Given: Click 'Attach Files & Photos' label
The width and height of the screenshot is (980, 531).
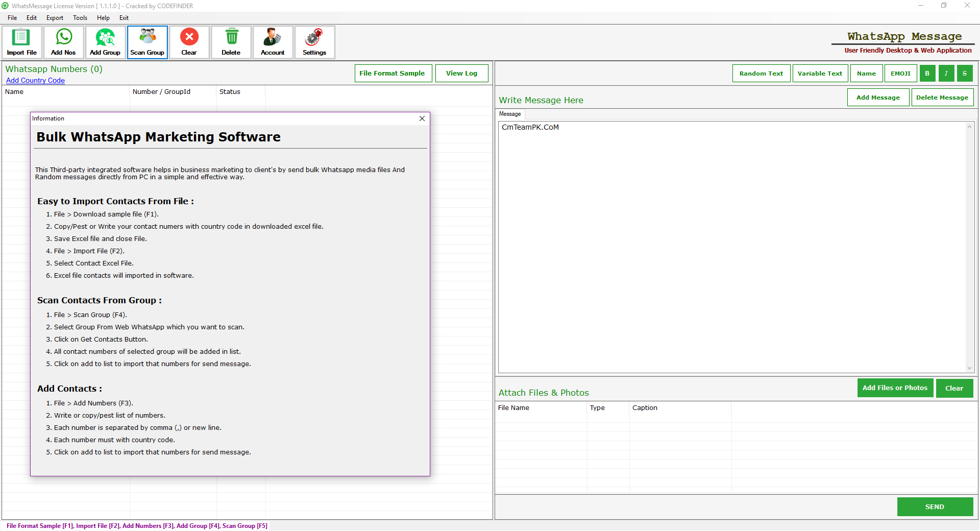Looking at the screenshot, I should 544,393.
